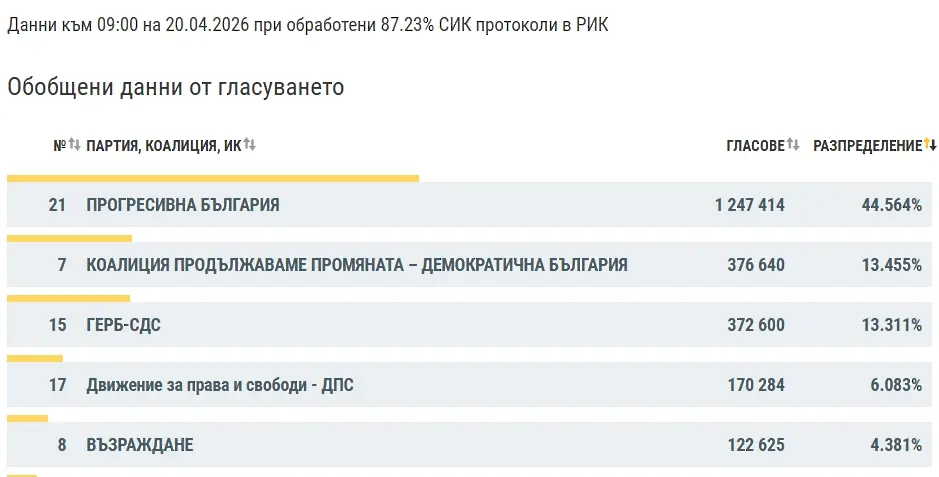Select the ПРОГРЕСИВНА БЪЛГАРИЯ party name
This screenshot has height=477, width=939.
click(x=183, y=205)
